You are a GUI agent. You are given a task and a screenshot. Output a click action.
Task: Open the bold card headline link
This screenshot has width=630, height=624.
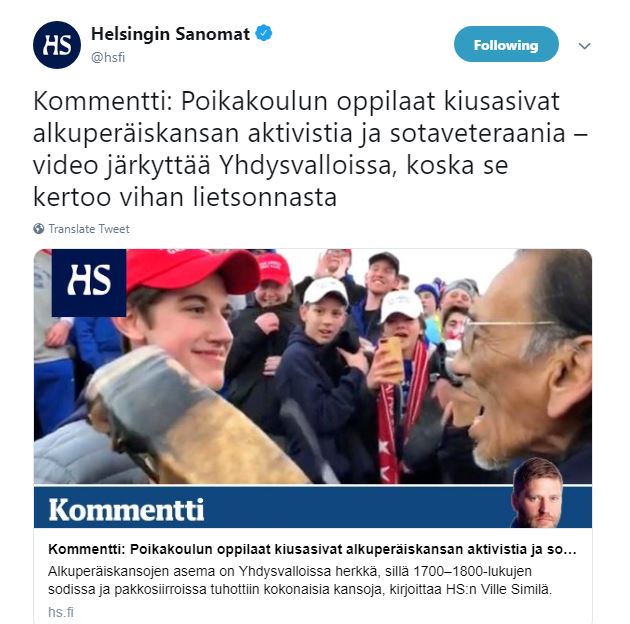click(x=312, y=549)
